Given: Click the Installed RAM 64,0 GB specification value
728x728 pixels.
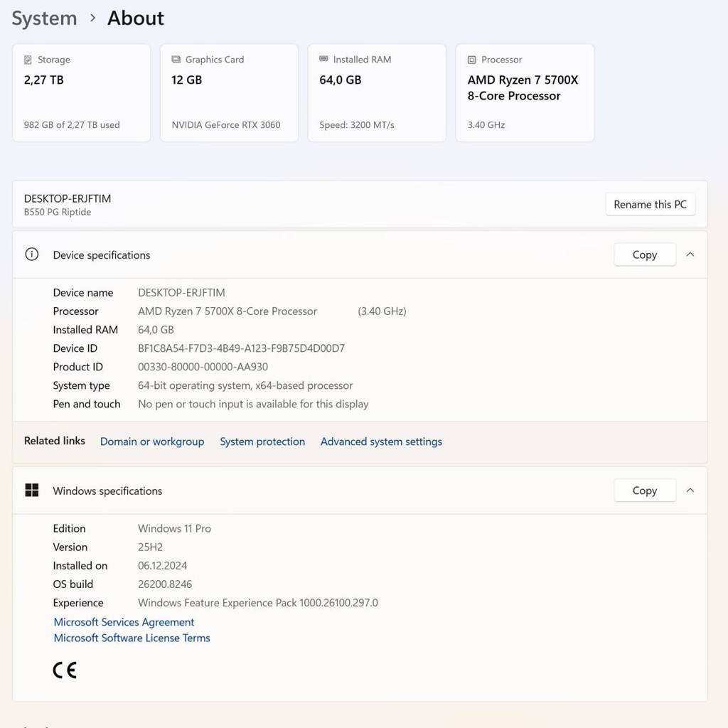Looking at the screenshot, I should click(x=156, y=330).
